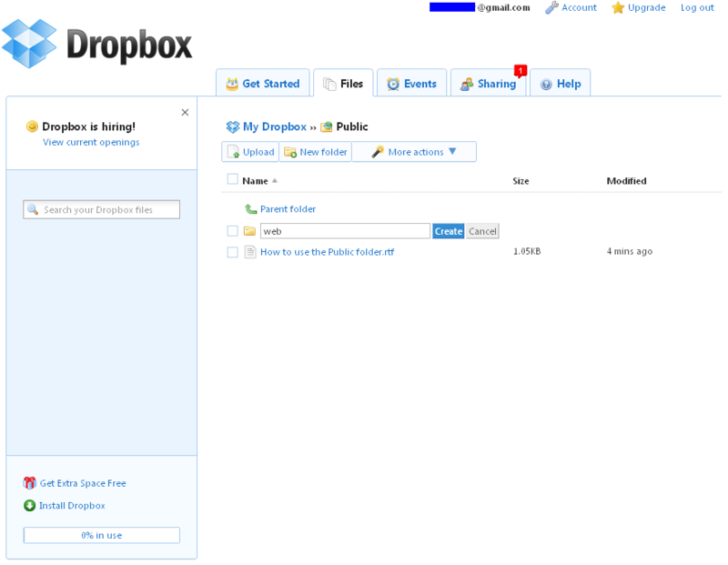
Task: Click the Upload page icon
Action: click(x=234, y=152)
